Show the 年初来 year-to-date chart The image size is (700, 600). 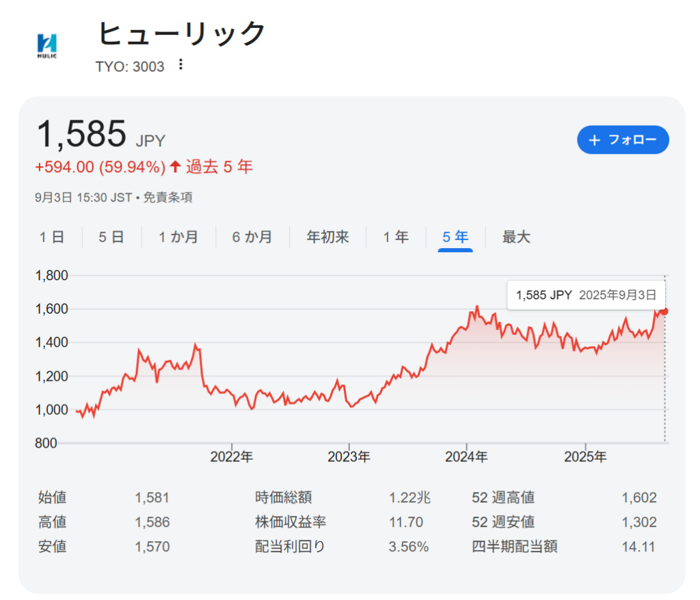tap(327, 237)
